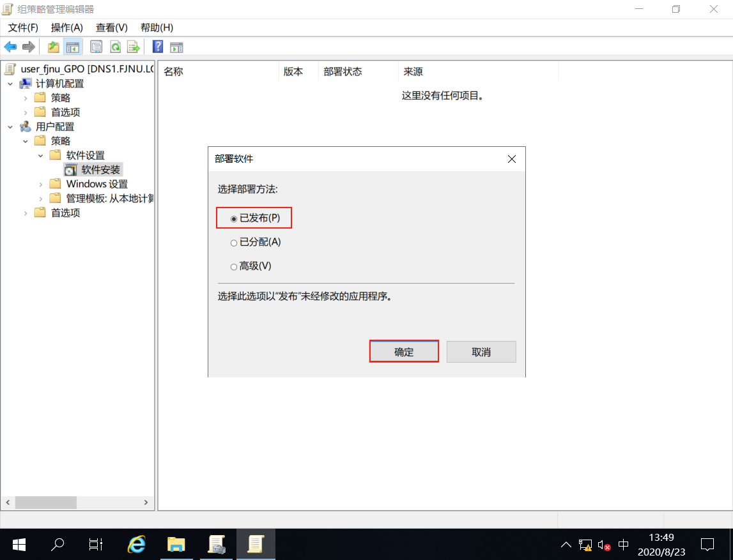Image resolution: width=733 pixels, height=560 pixels.
Task: Open the 查看(V) menu
Action: point(112,27)
